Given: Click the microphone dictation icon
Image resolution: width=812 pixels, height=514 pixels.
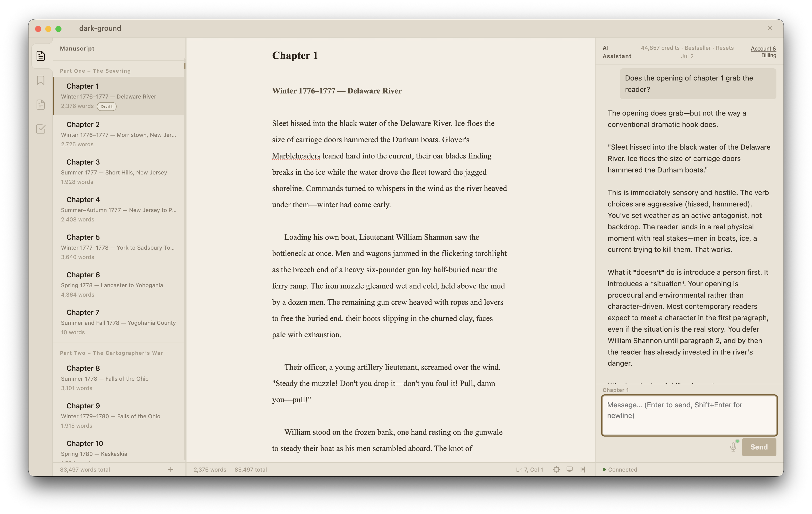Looking at the screenshot, I should pyautogui.click(x=733, y=447).
